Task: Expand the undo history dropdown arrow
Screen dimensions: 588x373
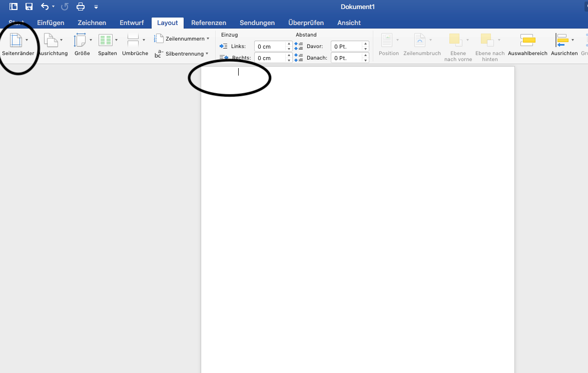Action: point(53,7)
